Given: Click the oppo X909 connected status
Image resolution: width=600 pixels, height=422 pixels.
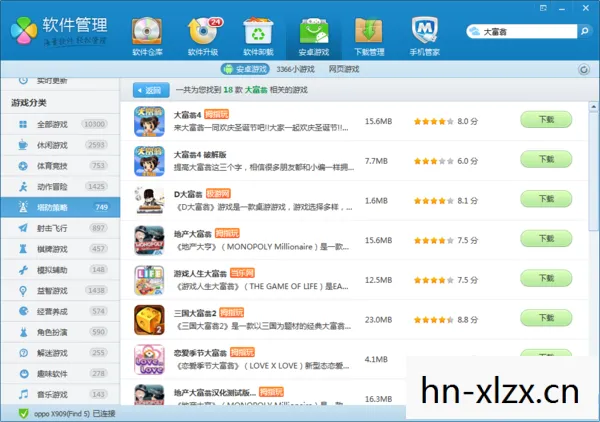Looking at the screenshot, I should [x=75, y=414].
